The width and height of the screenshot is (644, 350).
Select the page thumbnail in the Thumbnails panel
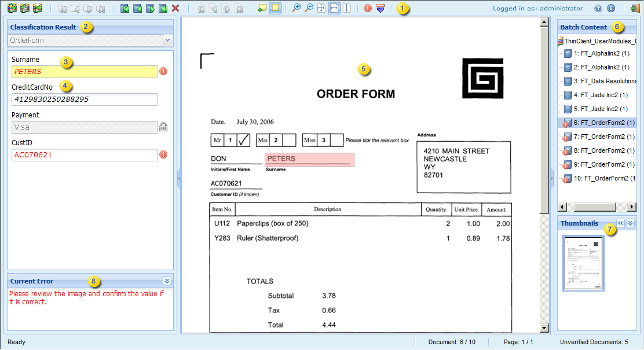(x=583, y=263)
